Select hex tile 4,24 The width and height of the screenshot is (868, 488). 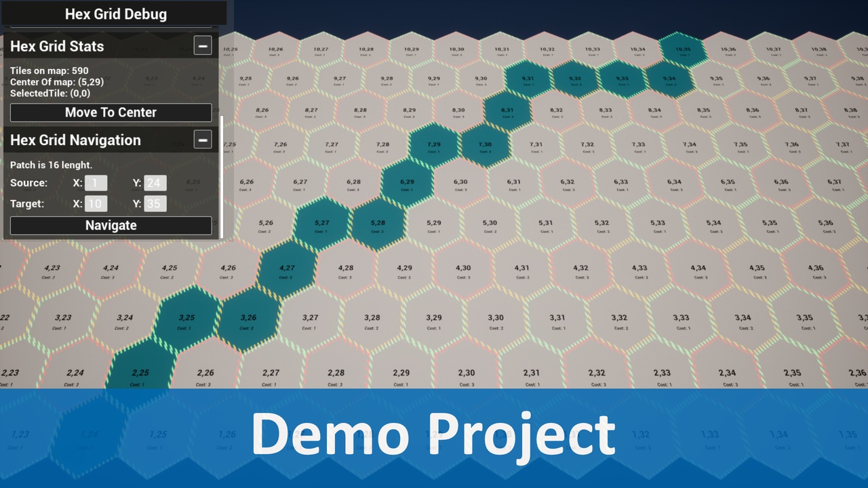111,270
